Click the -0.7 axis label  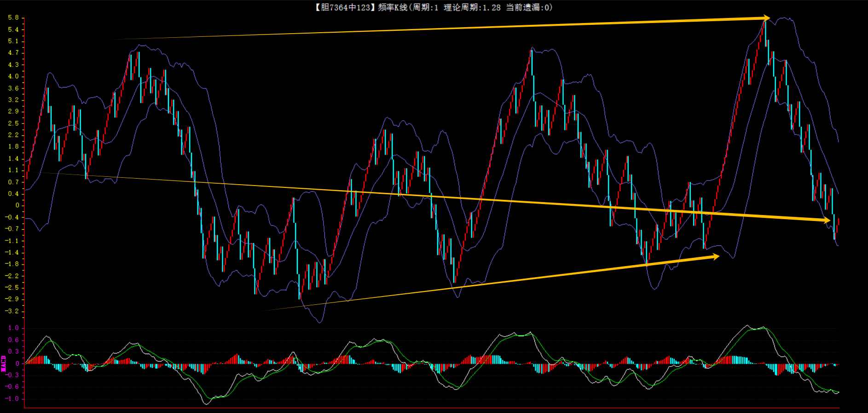click(12, 229)
